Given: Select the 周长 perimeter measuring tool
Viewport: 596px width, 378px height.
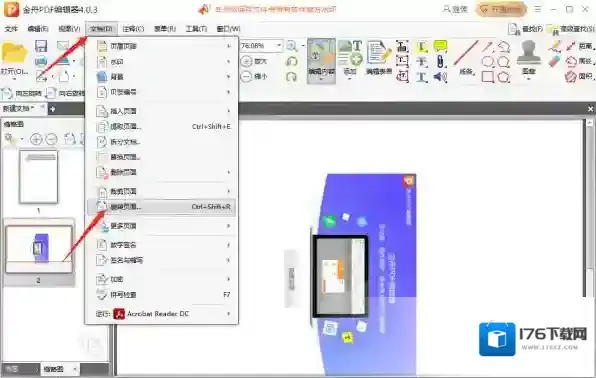Looking at the screenshot, I should click(579, 61).
